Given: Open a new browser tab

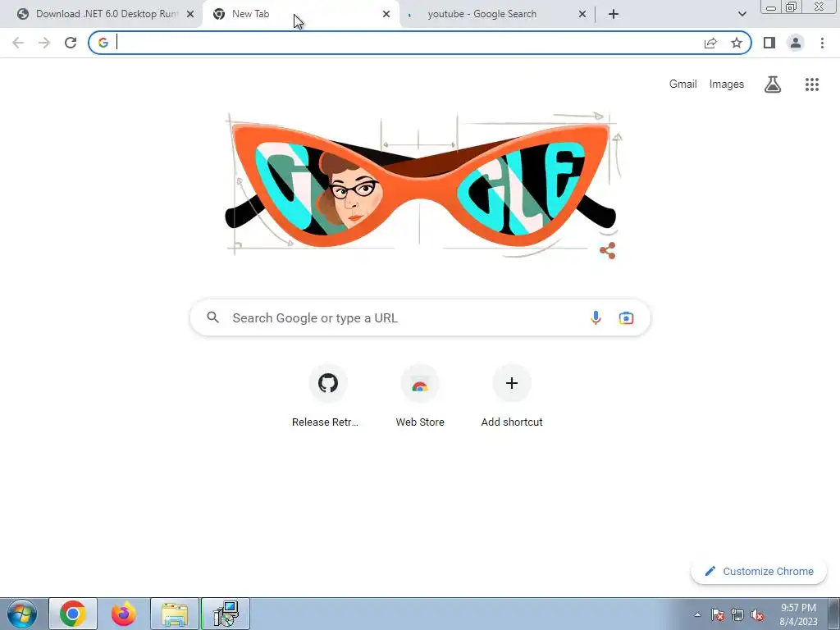Looking at the screenshot, I should (614, 14).
